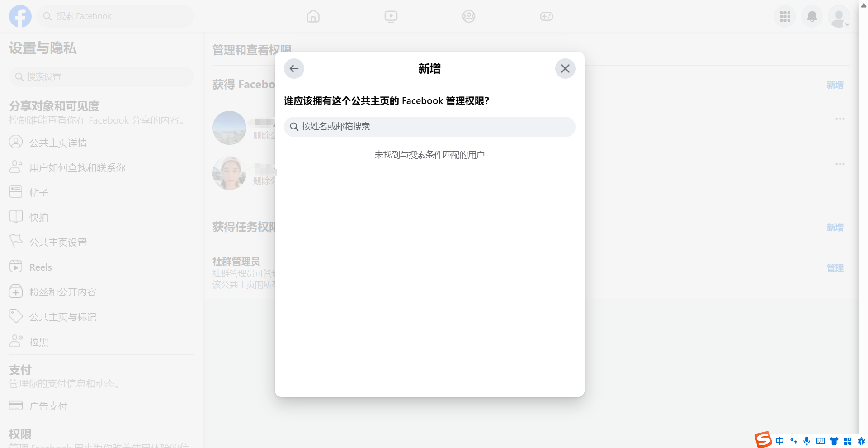Viewport: 868px width, 448px height.
Task: Click the 快拍 book icon
Action: (16, 216)
